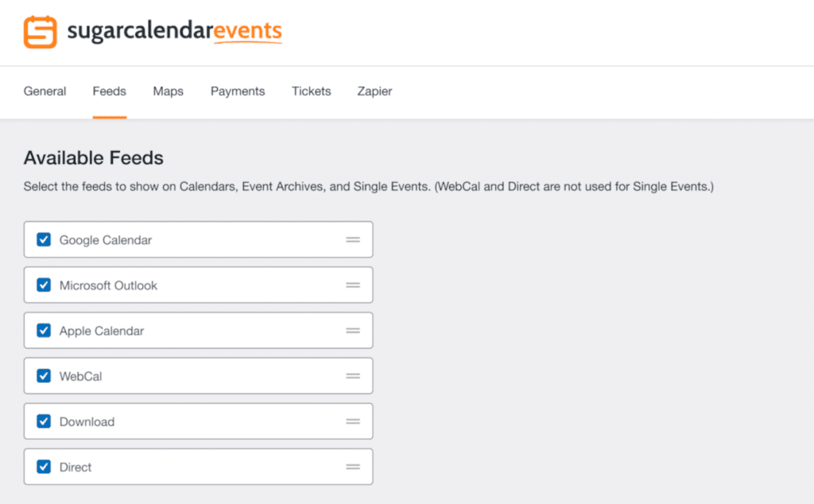Toggle the Microsoft Outlook feed checkbox
Screen dimensions: 814x504
pos(44,285)
